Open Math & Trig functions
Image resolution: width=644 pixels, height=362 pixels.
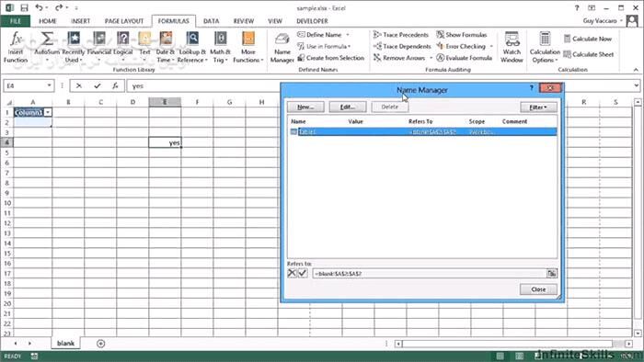tap(220, 48)
